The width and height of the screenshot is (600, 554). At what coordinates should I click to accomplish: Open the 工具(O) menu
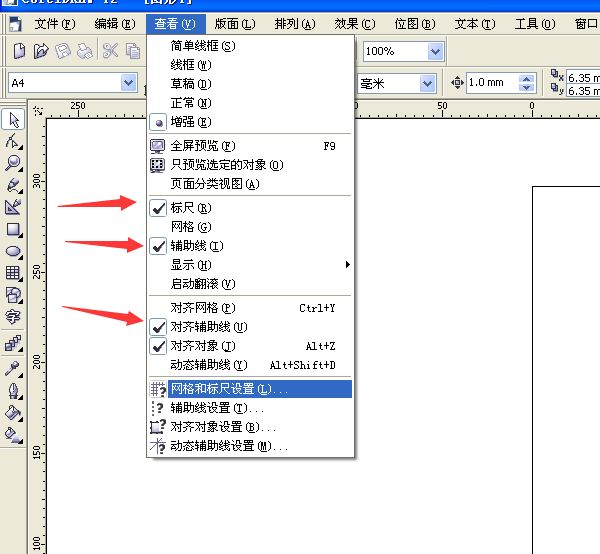pyautogui.click(x=535, y=24)
